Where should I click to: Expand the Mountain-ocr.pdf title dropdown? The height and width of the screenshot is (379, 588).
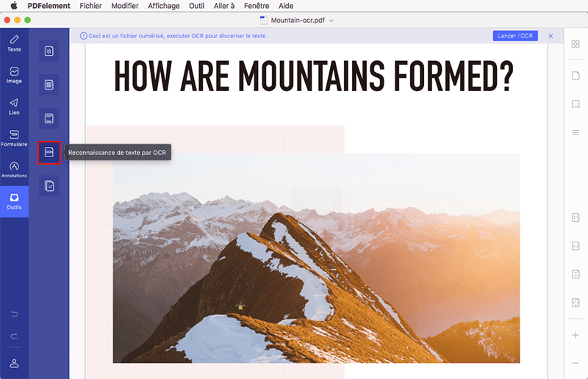coord(331,21)
